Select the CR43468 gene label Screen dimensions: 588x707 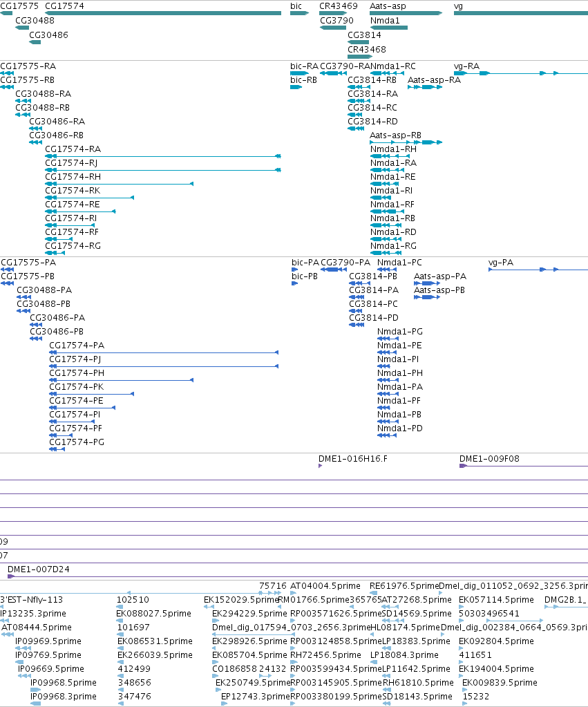pos(367,49)
